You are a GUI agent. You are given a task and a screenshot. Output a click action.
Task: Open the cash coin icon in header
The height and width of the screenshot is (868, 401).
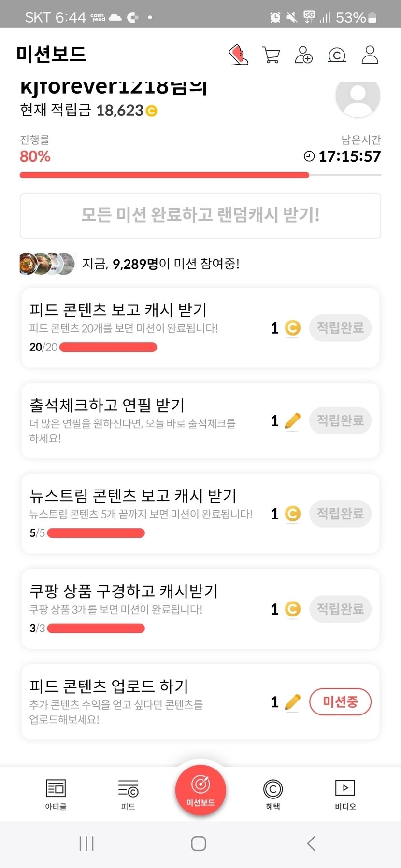(337, 55)
